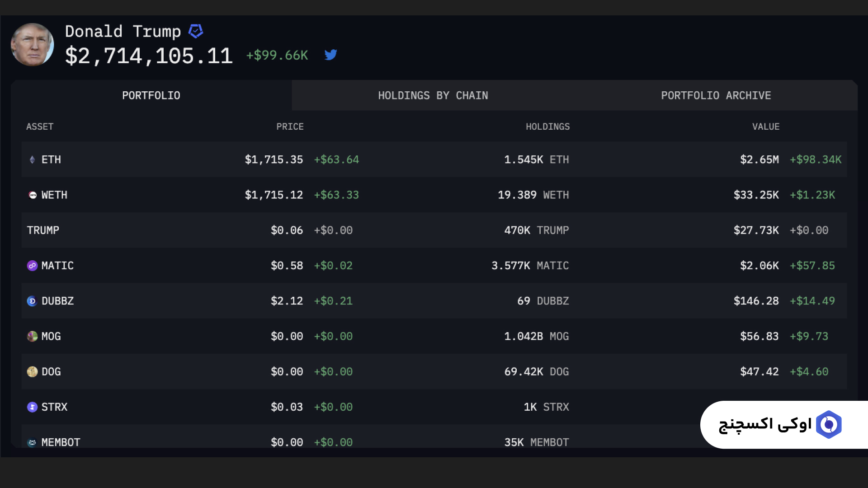Screen dimensions: 868x488
Task: Sort by the Value column header
Action: point(765,127)
